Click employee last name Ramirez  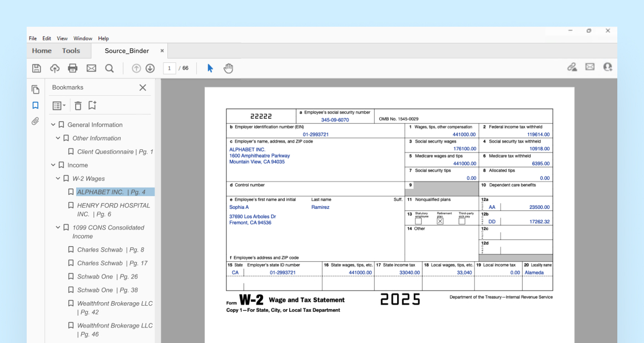[x=320, y=207]
